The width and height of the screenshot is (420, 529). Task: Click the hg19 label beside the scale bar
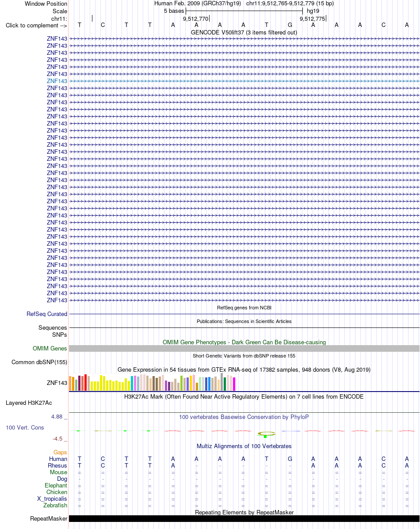point(313,11)
